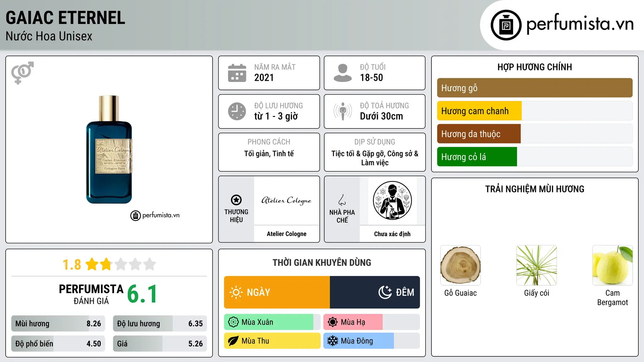644x362 pixels.
Task: Click the Giấy cói note image
Action: [536, 265]
